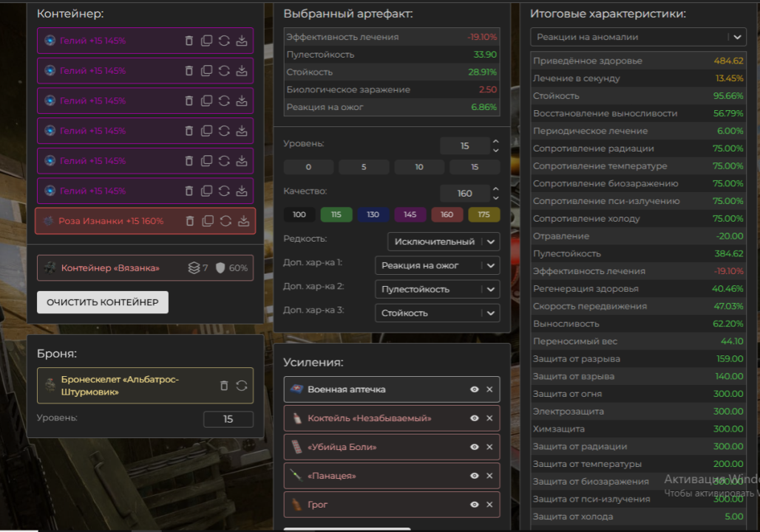760x532 pixels.
Task: Open the Реакции на аномалии dropdown
Action: [x=638, y=37]
